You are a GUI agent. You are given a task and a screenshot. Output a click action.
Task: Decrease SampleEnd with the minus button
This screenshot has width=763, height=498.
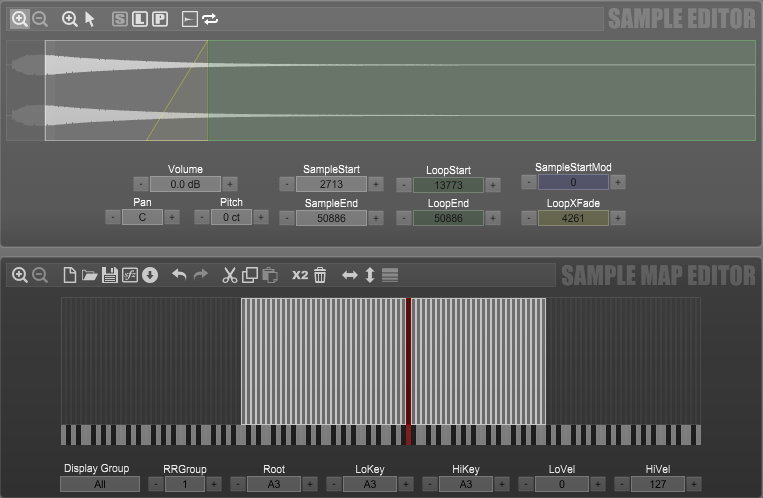click(287, 218)
